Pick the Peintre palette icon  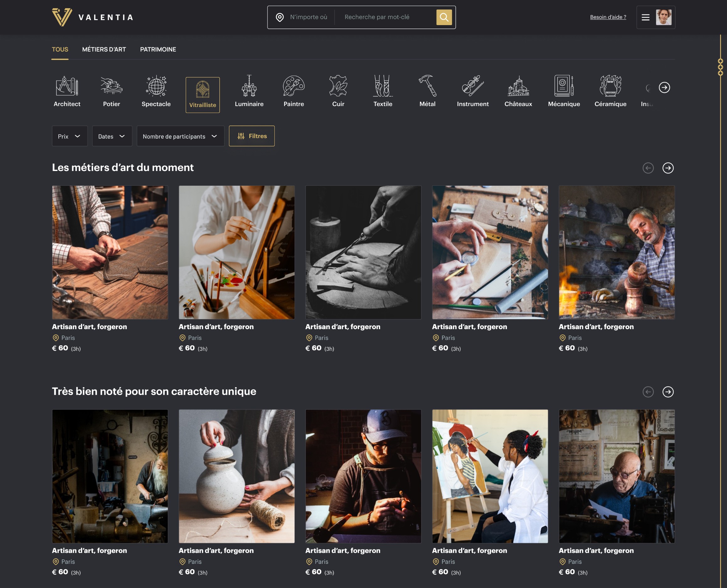294,86
